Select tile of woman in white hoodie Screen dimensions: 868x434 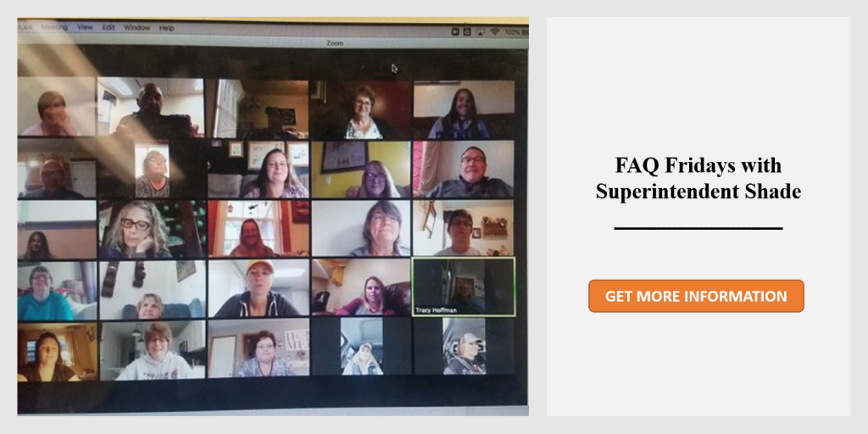153,351
